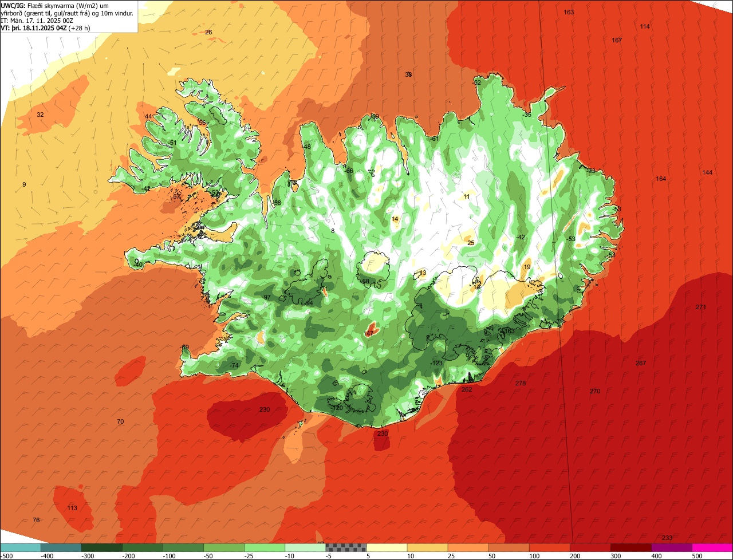The image size is (733, 560).
Task: Click the map value '76'
Action: (37, 520)
